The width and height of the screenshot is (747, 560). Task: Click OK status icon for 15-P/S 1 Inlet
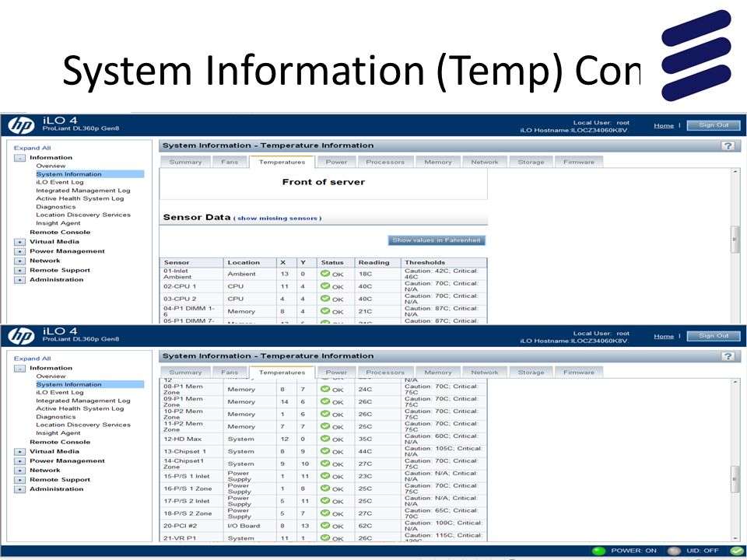(325, 475)
